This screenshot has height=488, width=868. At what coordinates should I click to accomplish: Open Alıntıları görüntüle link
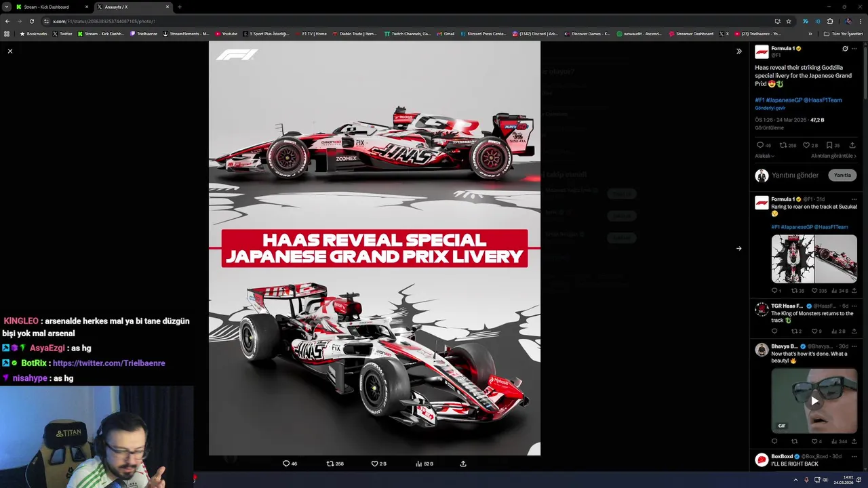833,156
